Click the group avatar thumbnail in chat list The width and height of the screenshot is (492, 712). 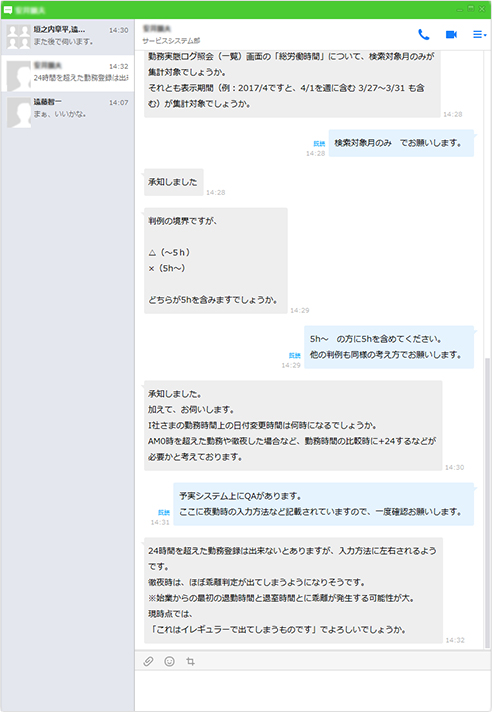19,37
